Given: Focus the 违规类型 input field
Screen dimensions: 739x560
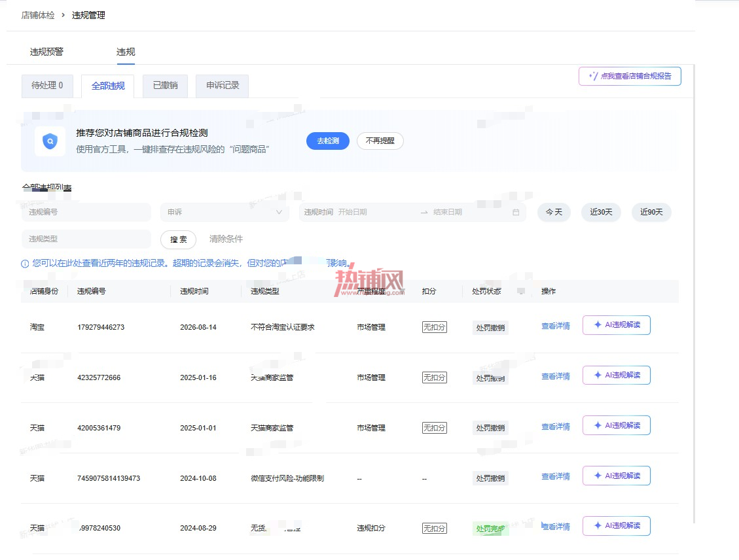Looking at the screenshot, I should [86, 239].
